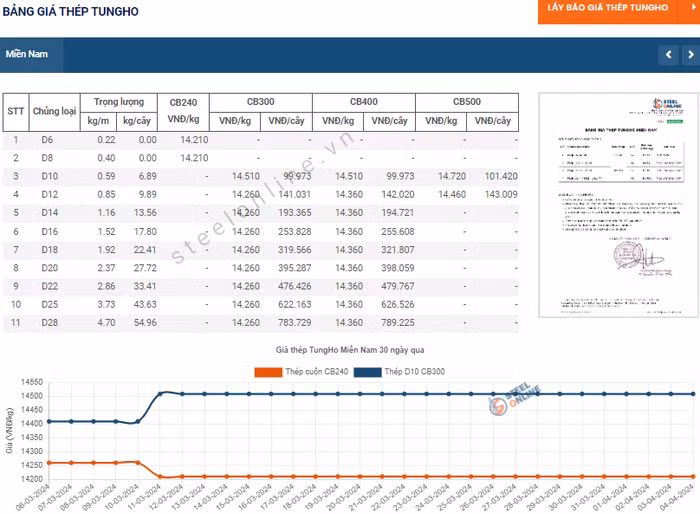Click the D8 row label
The image size is (700, 514).
[x=47, y=158]
